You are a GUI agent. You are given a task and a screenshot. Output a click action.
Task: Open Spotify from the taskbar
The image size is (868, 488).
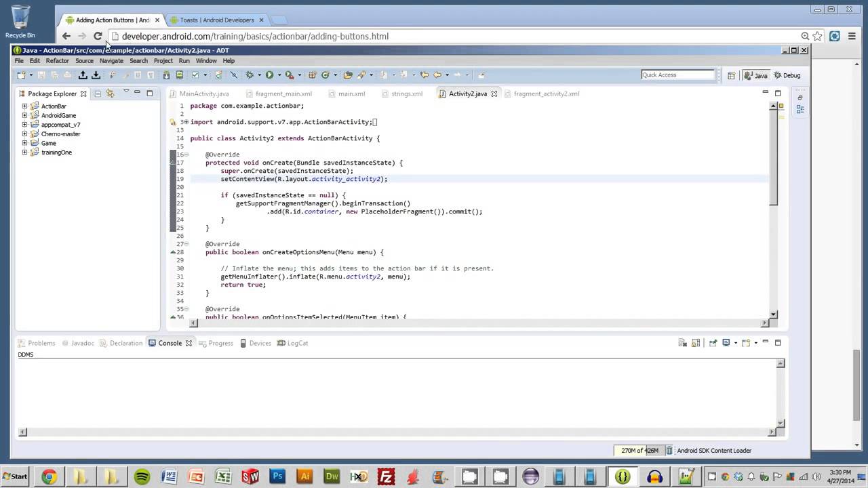coord(142,477)
